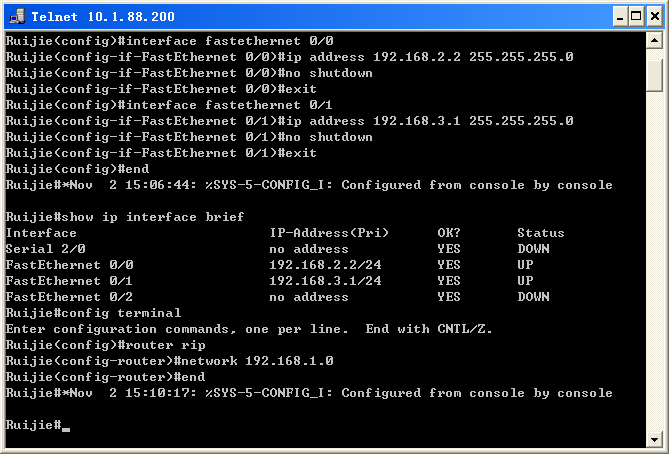The image size is (669, 454).
Task: Click the scrollbar down arrow
Action: (x=654, y=438)
